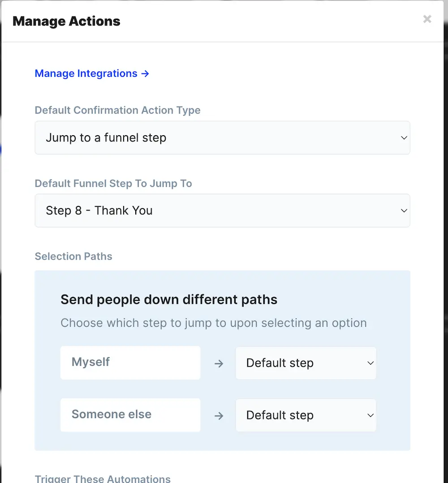Close the Manage Actions dialog

click(426, 19)
